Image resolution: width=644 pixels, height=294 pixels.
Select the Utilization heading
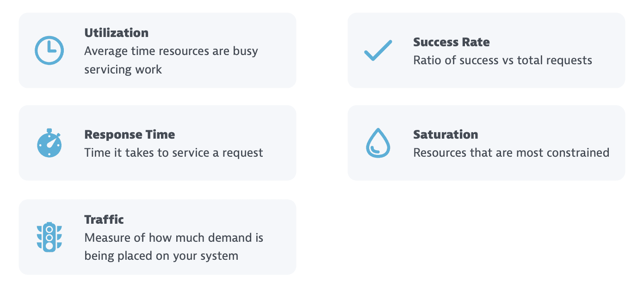(x=117, y=33)
